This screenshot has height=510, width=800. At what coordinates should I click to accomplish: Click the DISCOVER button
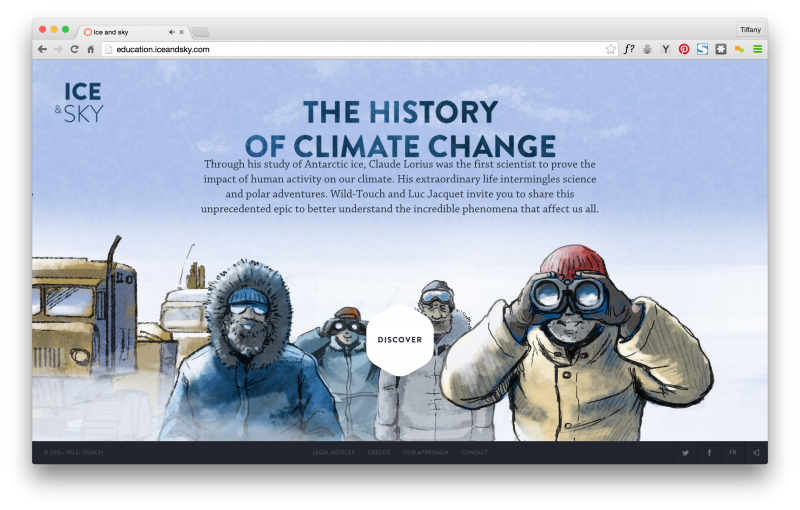pos(399,340)
